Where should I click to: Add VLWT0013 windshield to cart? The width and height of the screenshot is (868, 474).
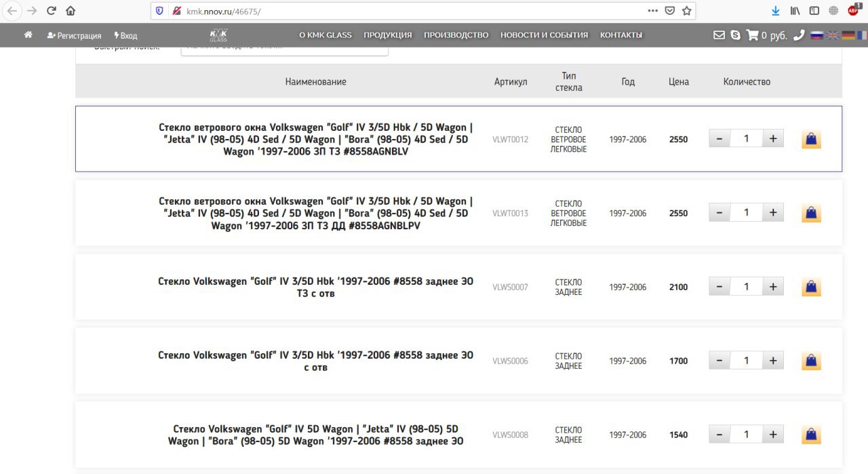811,214
